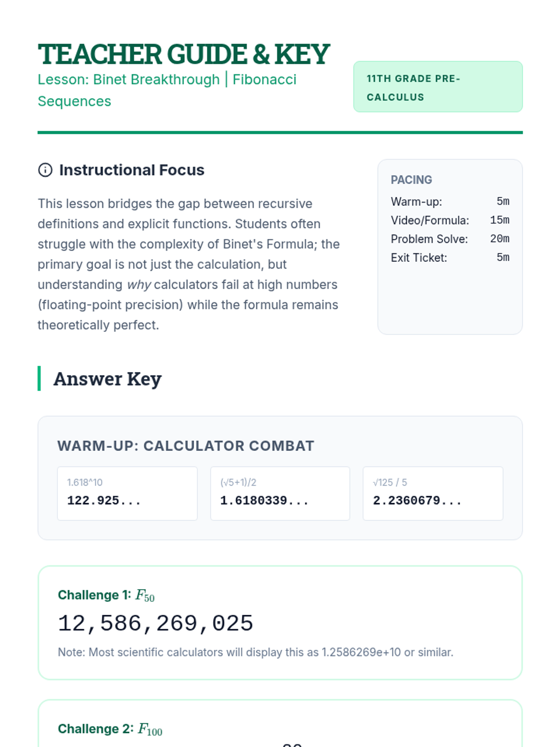Viewport: 560px width, 747px height.
Task: Click the answer 12,586,269,025
Action: tap(155, 624)
